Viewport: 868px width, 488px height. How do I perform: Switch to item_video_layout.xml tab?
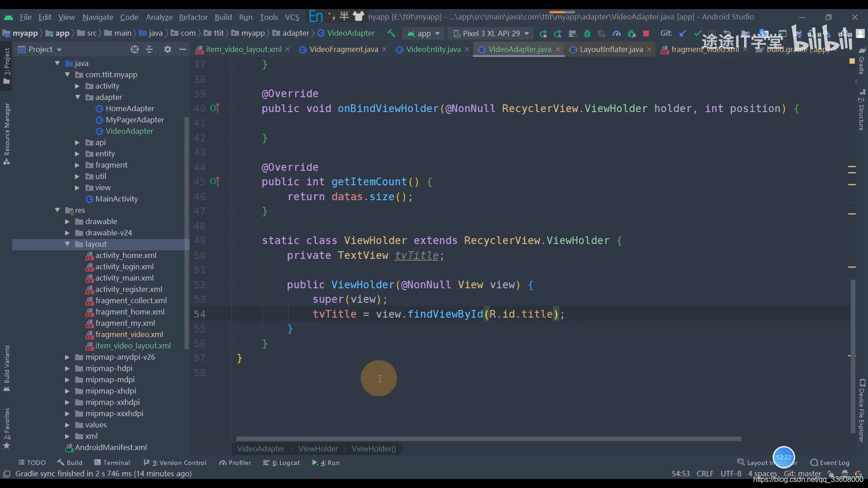pos(244,49)
